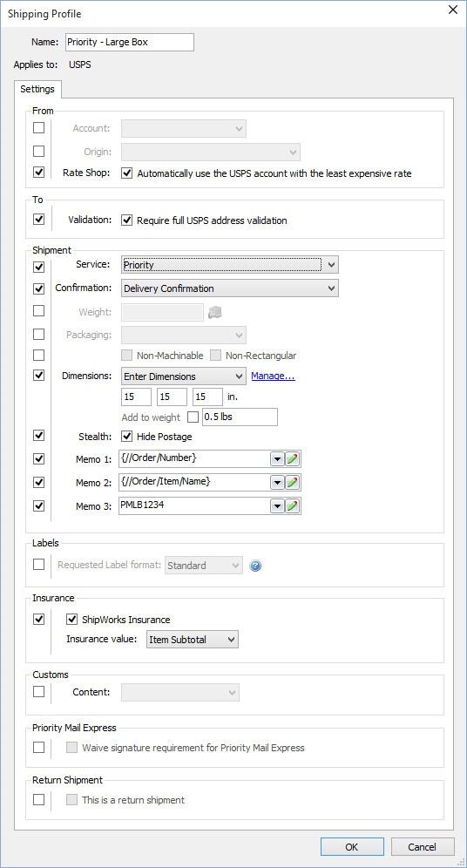Image resolution: width=467 pixels, height=868 pixels.
Task: Uncheck the Hide Postage option
Action: (x=126, y=437)
